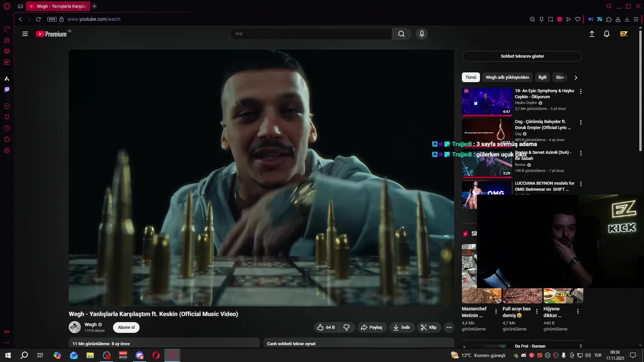Select the Tümü filter chip
This screenshot has height=362, width=644.
click(471, 77)
